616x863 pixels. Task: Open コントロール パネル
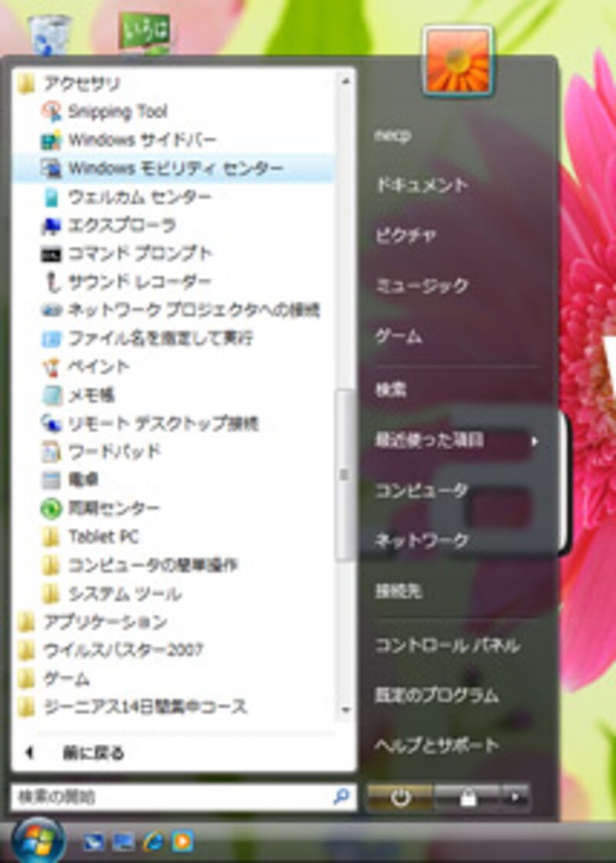point(447,647)
